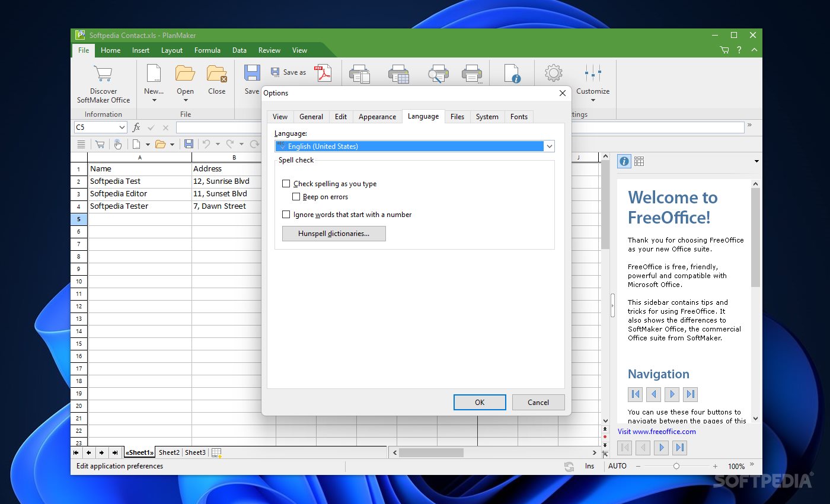Click the help question mark icon

[x=739, y=50]
